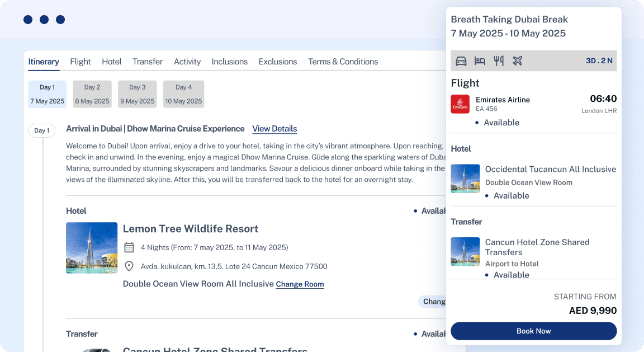The width and height of the screenshot is (644, 352).
Task: Click the location pin icon by address
Action: (x=129, y=266)
